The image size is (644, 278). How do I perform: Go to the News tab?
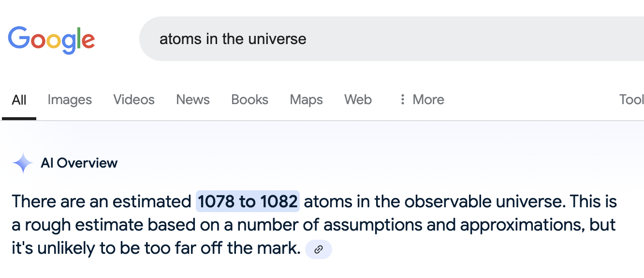pyautogui.click(x=193, y=100)
